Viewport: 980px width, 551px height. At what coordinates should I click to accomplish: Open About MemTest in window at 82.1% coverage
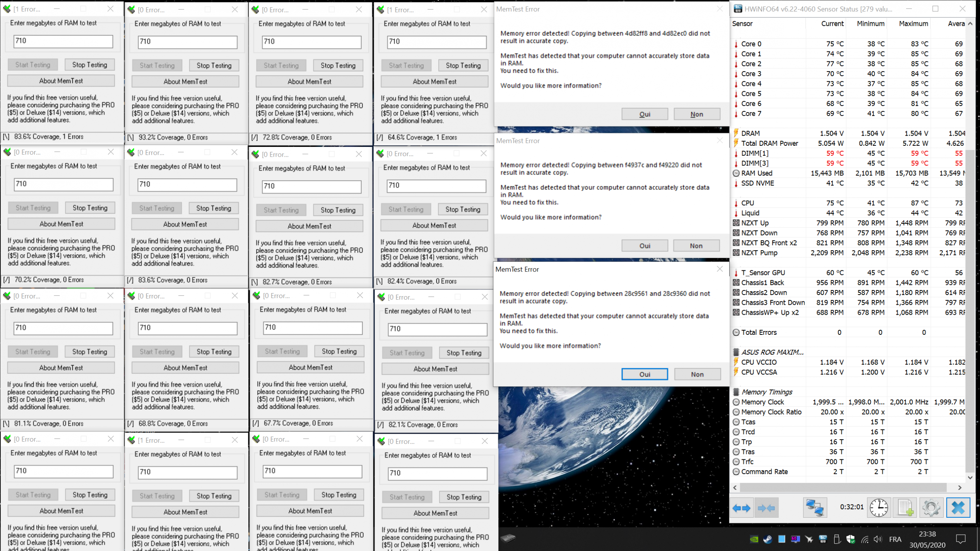pos(435,369)
